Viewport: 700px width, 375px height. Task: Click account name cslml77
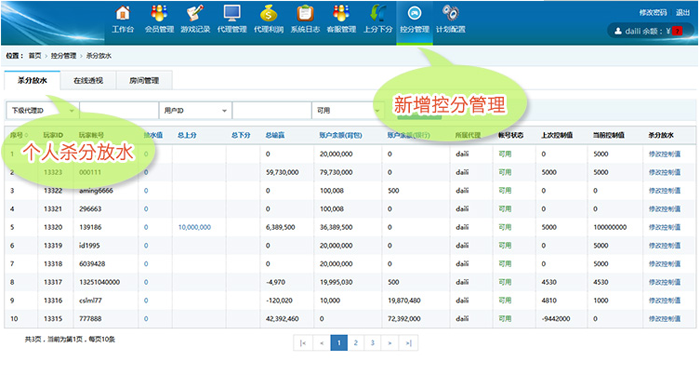pyautogui.click(x=91, y=300)
